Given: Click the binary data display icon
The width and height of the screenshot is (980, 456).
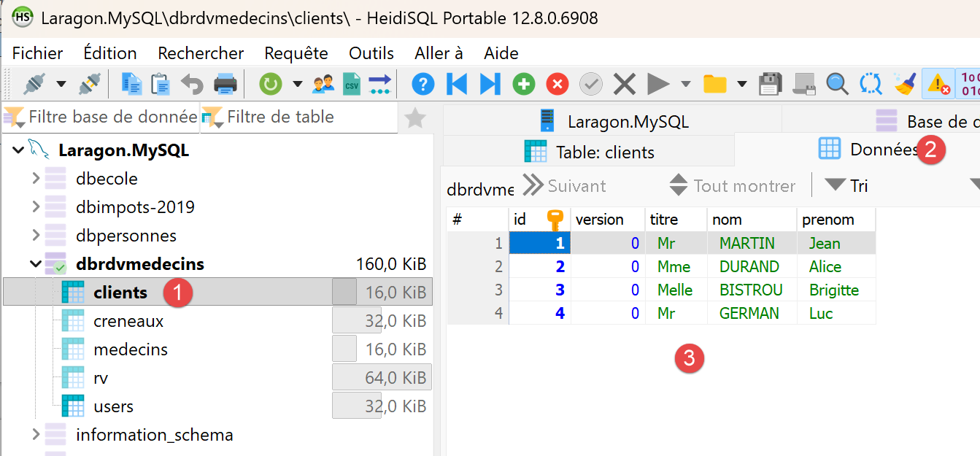Looking at the screenshot, I should [969, 84].
